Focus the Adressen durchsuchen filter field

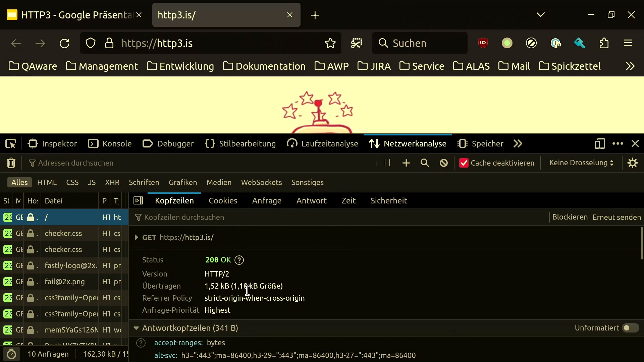tap(201, 163)
